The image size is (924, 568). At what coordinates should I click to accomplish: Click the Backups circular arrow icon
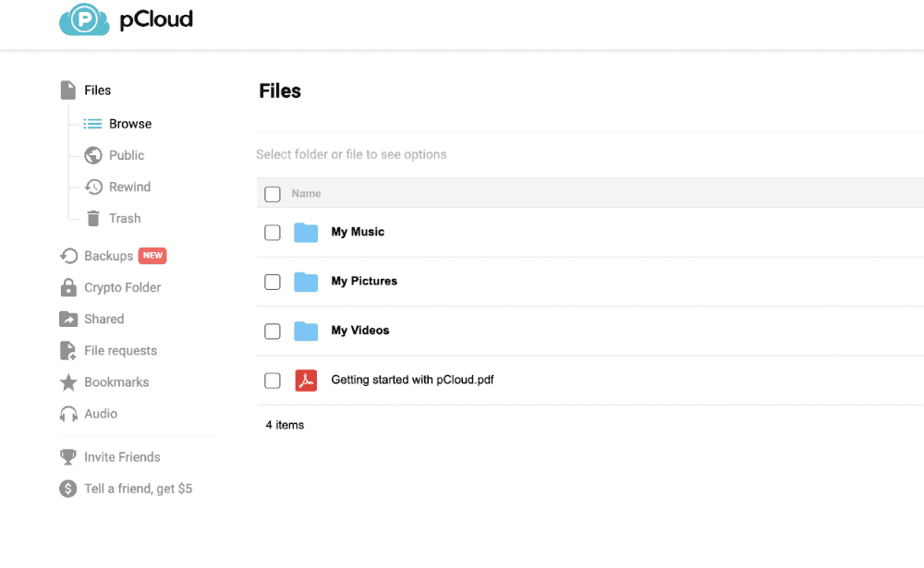coord(68,256)
